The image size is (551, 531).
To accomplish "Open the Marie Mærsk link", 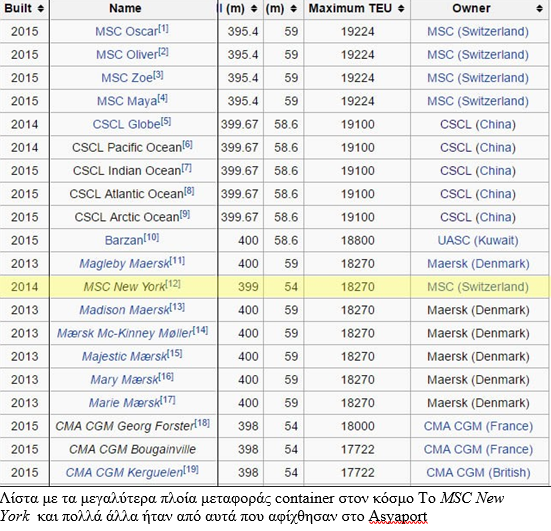I will pyautogui.click(x=124, y=403).
